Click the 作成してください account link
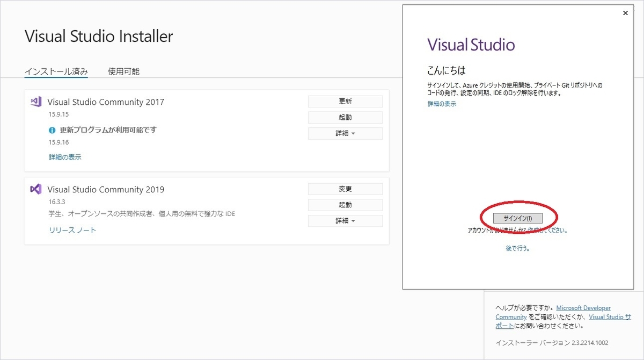 [x=547, y=230]
